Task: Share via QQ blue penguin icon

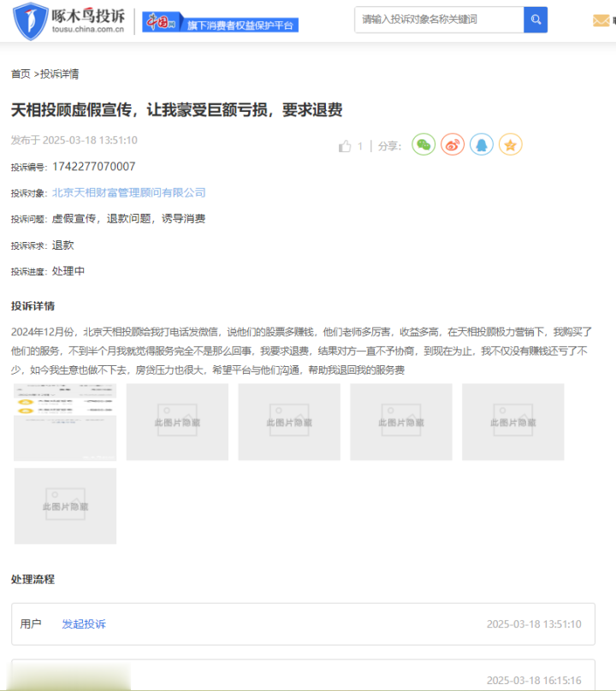Action: click(x=482, y=145)
